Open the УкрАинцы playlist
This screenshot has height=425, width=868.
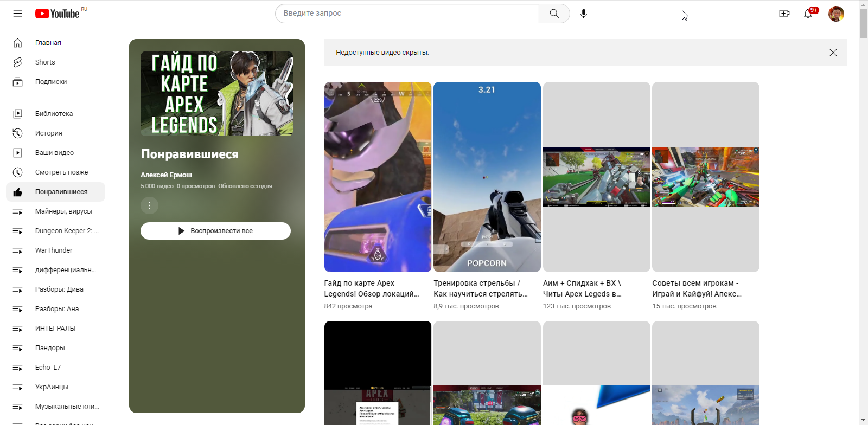click(x=55, y=387)
